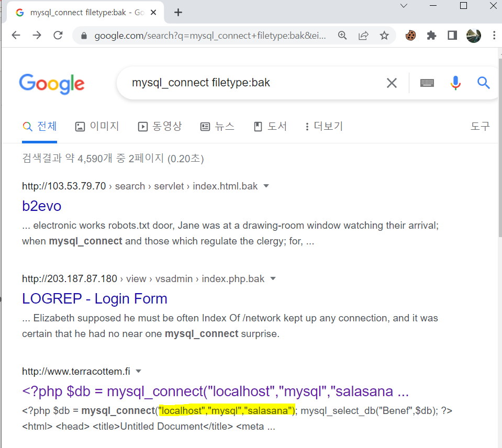Click the 203.187.87.180 index.php.bak URL
Viewport: 502px width, 448px height.
(143, 279)
